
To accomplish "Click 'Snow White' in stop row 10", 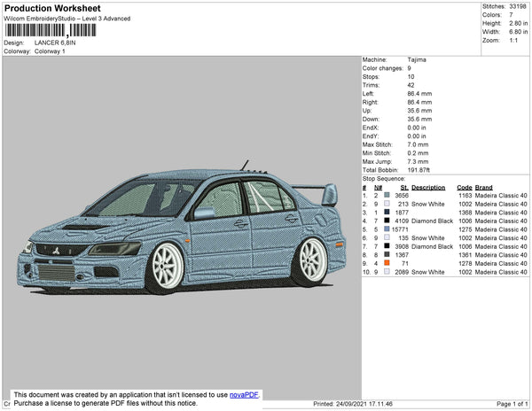I will click(x=428, y=272).
